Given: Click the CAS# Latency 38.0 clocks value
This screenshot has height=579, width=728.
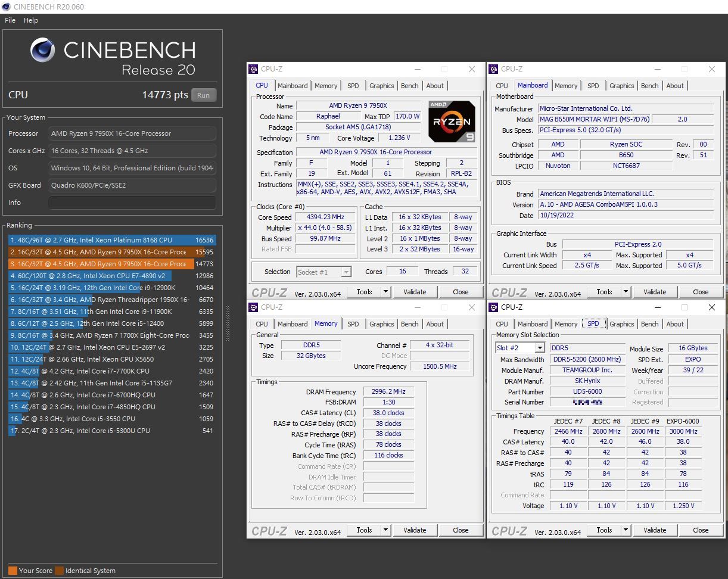Looking at the screenshot, I should [x=388, y=413].
